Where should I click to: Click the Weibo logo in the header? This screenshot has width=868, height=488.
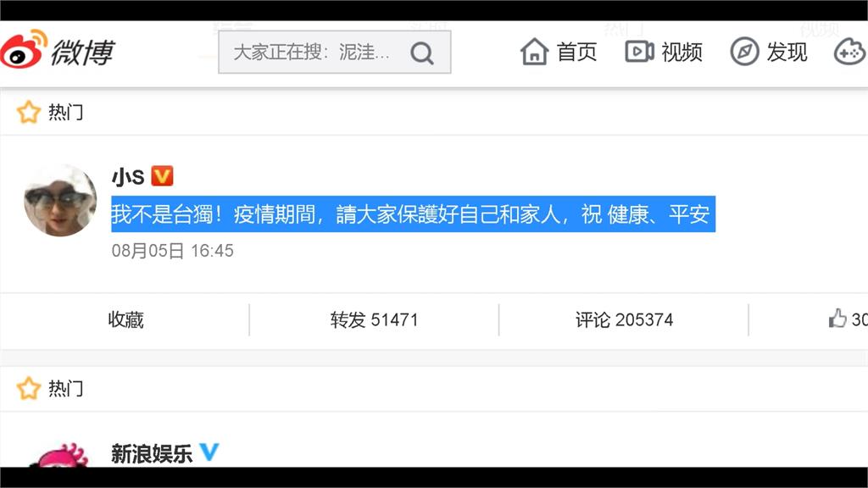(57, 52)
